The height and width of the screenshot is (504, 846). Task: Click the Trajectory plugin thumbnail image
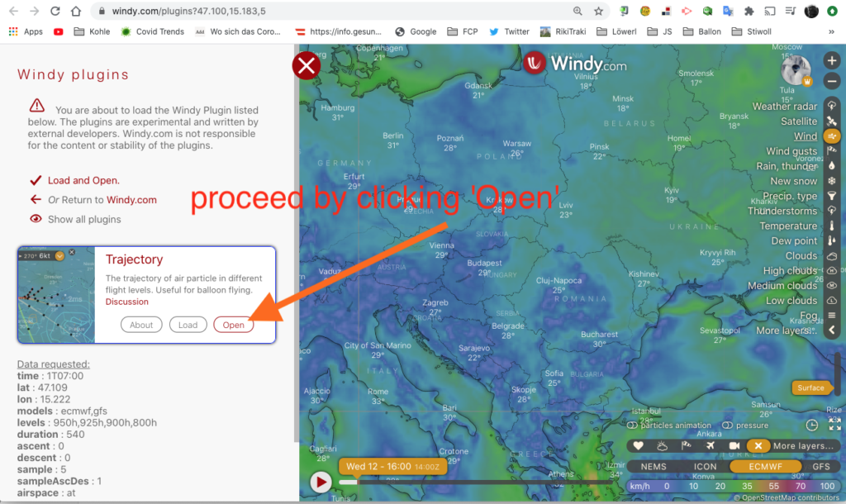[56, 295]
